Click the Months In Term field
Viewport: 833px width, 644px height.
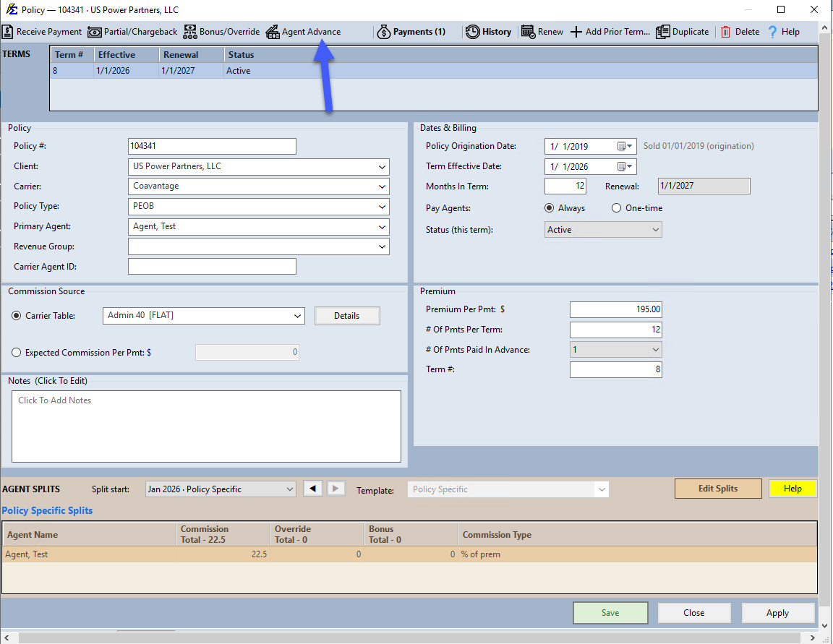(565, 186)
